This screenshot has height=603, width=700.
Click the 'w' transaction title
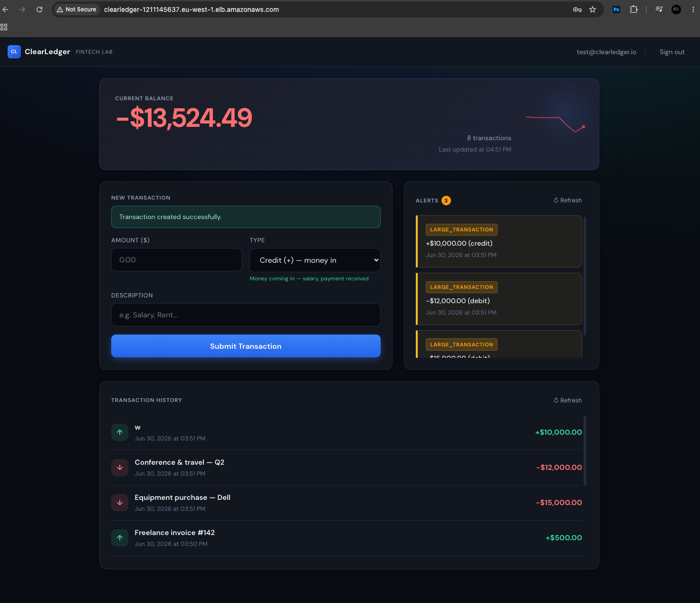click(137, 428)
